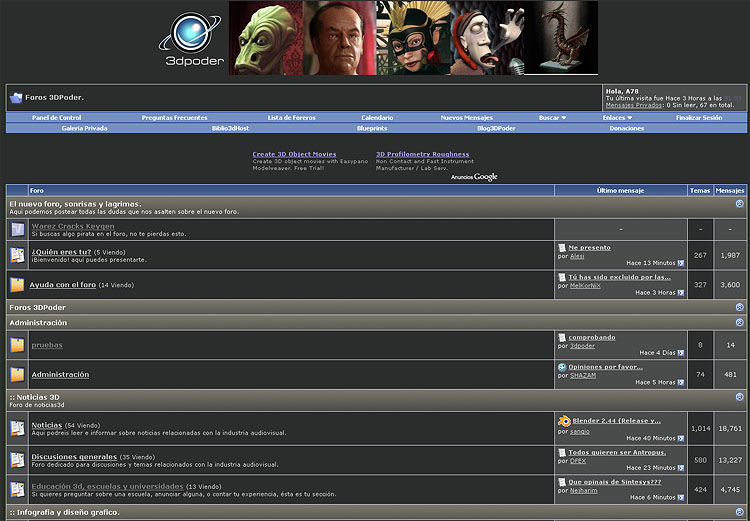Go to last post arrow next to Hace 3 Horas
Screen dimensions: 750x521
pyautogui.click(x=681, y=293)
